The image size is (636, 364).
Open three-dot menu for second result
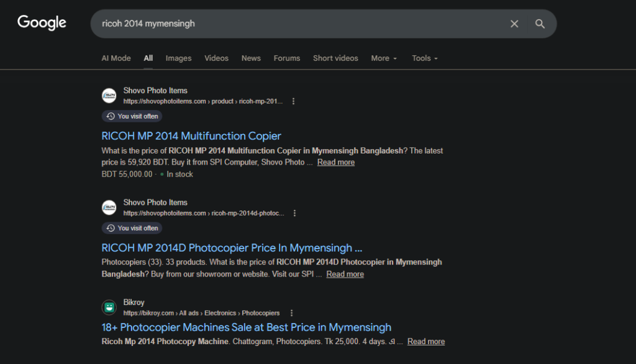tap(294, 213)
